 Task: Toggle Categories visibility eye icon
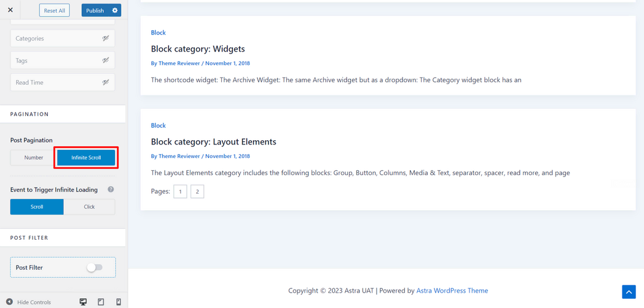coord(106,38)
